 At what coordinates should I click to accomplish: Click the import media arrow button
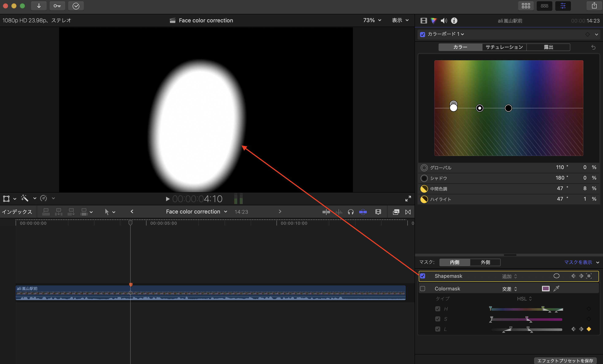pyautogui.click(x=39, y=6)
